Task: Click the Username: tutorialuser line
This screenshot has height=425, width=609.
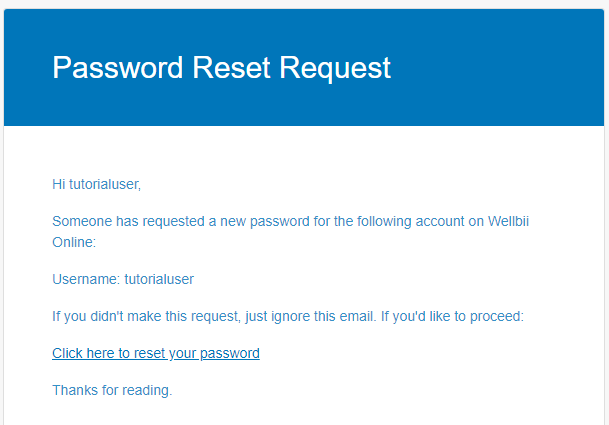Action: tap(123, 279)
